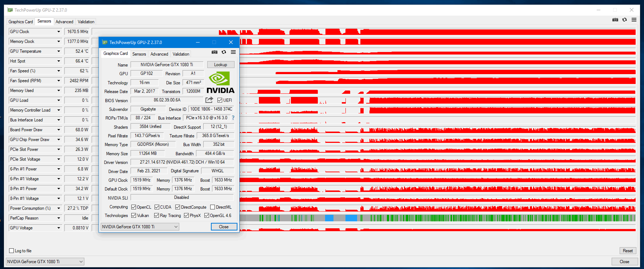Click GPU-Z app icon in front title bar
644x269 pixels.
pyautogui.click(x=105, y=42)
